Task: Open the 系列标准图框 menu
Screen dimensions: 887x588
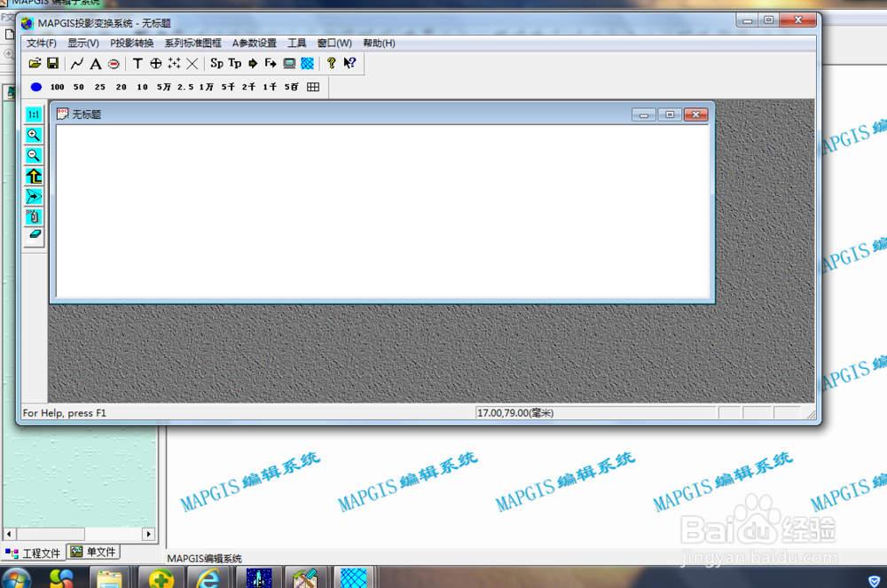Action: coord(192,43)
